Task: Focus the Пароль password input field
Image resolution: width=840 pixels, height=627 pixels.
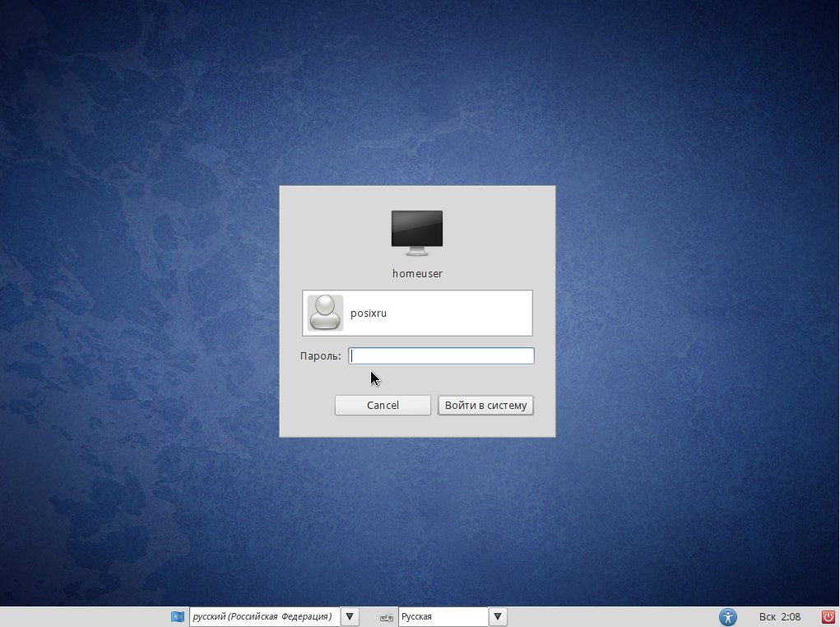Action: coord(442,355)
